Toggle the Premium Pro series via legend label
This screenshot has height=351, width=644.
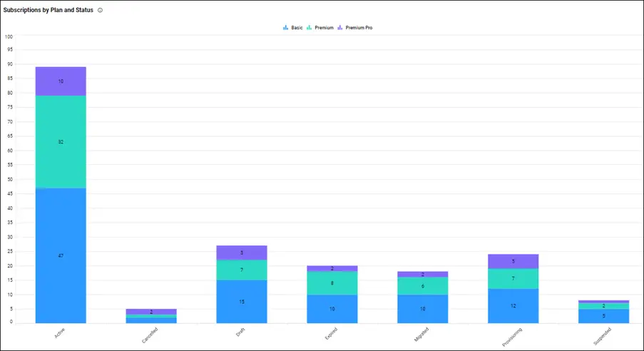(x=359, y=28)
